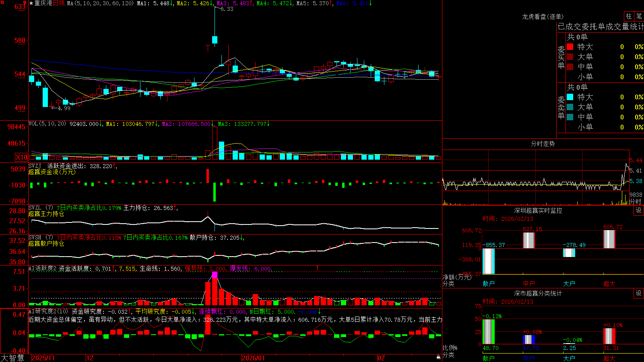Open settings 设 for 深圳超赢实时监控
This screenshot has width=644, height=362.
tap(639, 210)
